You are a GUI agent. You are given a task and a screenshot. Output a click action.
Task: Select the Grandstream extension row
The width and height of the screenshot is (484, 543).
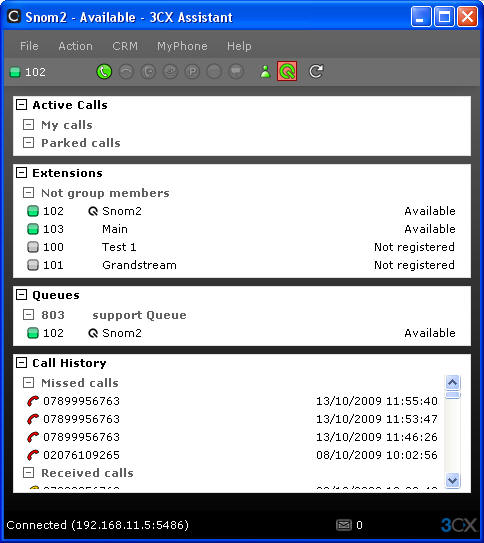242,265
